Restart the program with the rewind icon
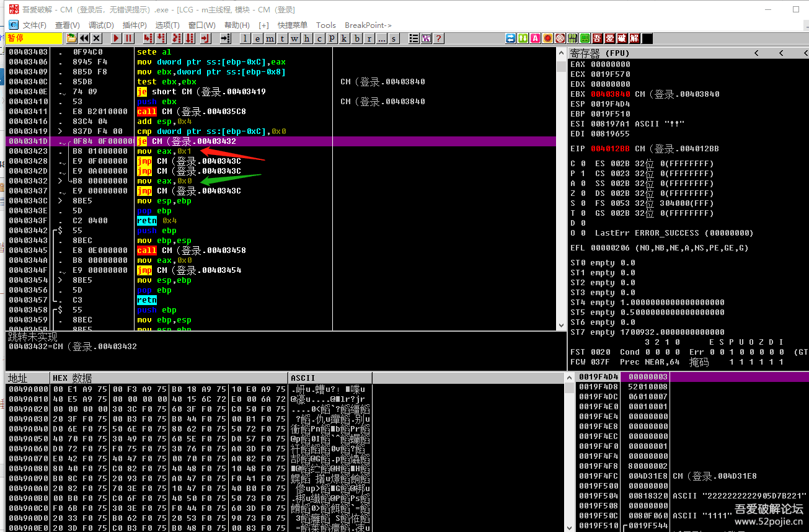The image size is (809, 532). (x=84, y=38)
